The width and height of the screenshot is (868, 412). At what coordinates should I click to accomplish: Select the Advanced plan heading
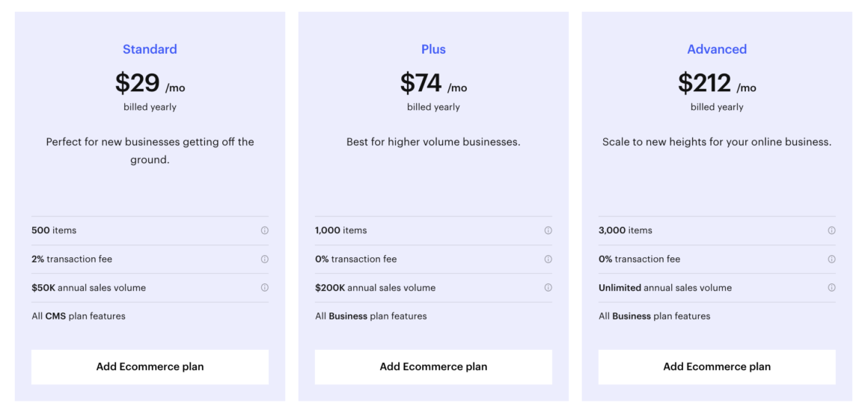point(717,49)
